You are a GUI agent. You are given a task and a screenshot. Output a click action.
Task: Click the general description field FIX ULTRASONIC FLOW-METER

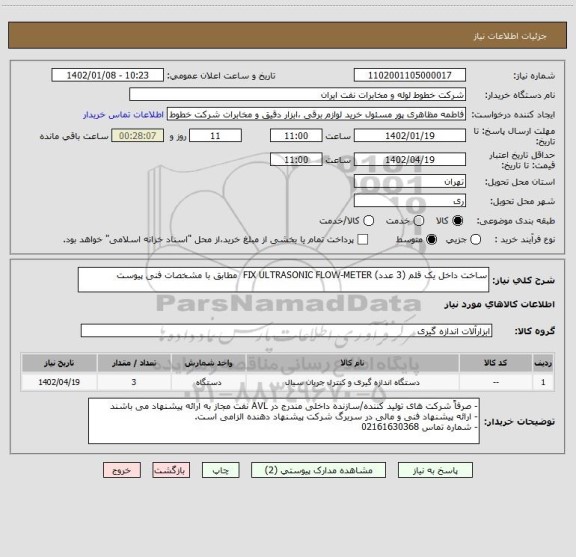click(283, 280)
